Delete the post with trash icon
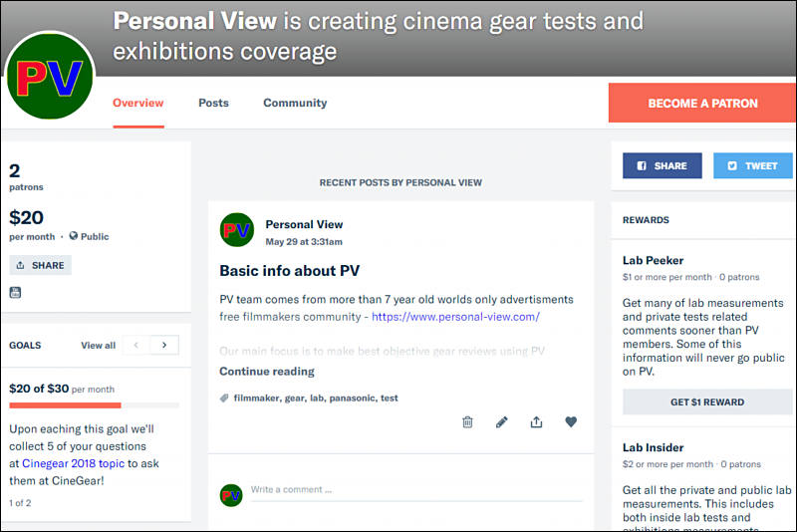797x532 pixels. point(467,421)
